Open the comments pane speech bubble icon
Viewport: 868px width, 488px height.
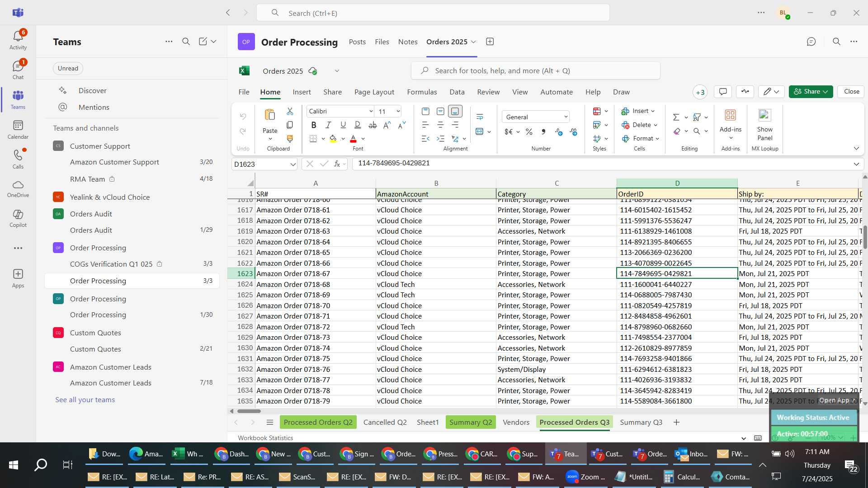723,92
